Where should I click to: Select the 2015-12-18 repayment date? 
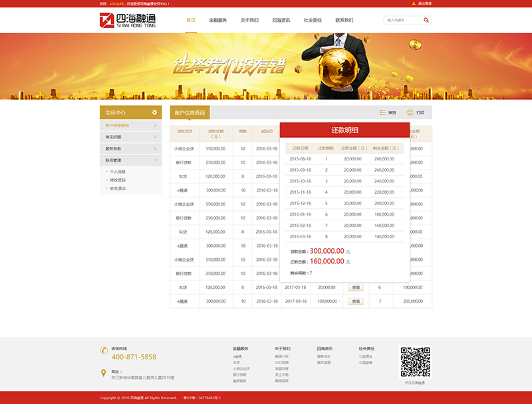tap(301, 204)
